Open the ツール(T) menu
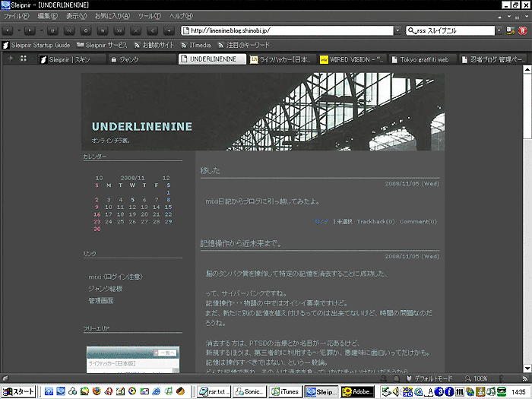Screen dimensions: 532x399 (x=149, y=16)
